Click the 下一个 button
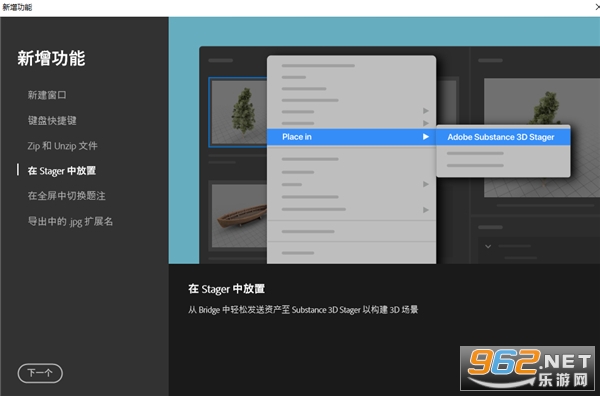 40,373
